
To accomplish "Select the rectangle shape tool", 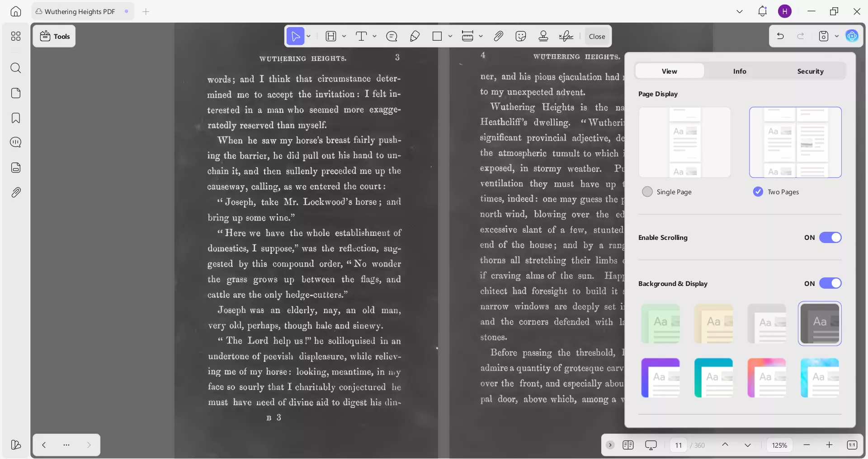I will tap(437, 36).
